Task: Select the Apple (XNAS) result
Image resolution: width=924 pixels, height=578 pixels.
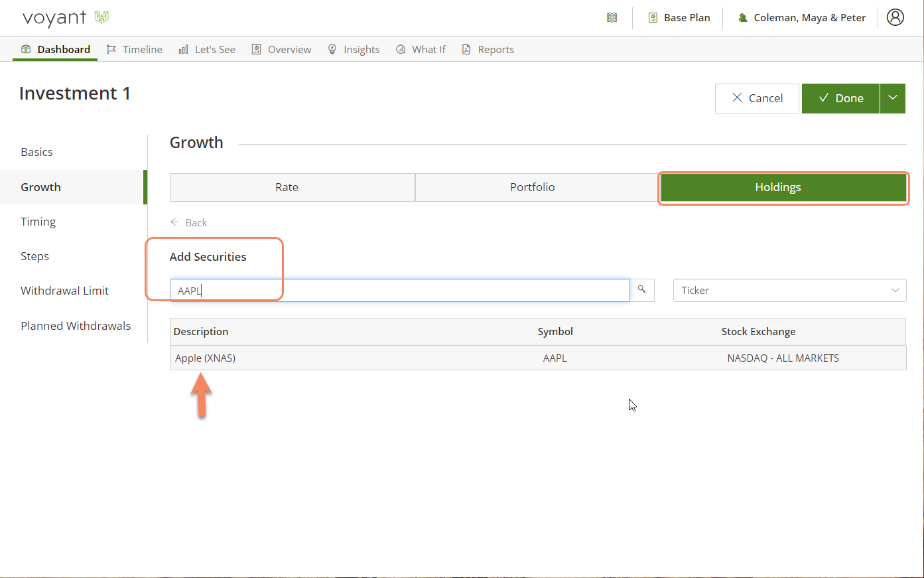Action: pos(206,358)
